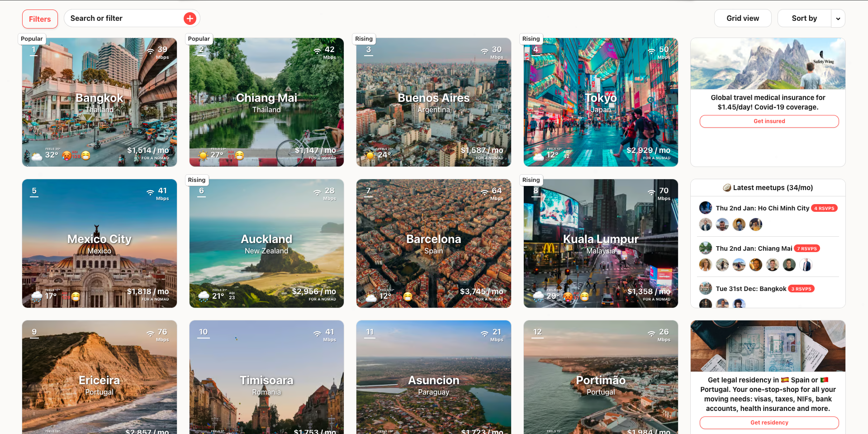868x434 pixels.
Task: Open the Chiang Mai city card
Action: tap(266, 102)
